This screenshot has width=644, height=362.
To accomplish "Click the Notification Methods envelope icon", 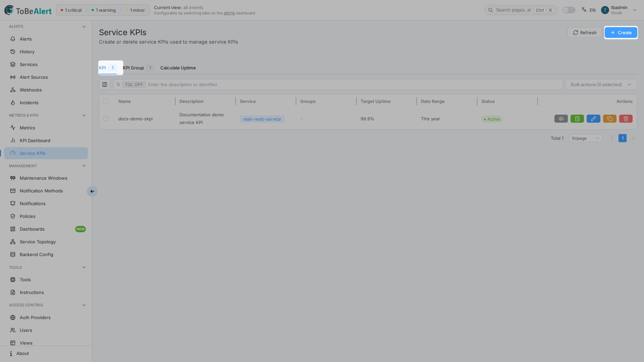I will coord(13,191).
